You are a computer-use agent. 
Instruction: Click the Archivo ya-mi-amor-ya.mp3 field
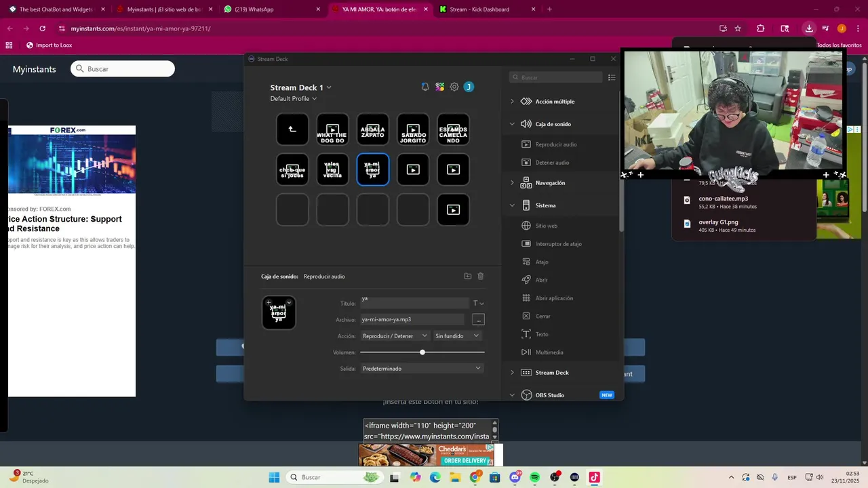pyautogui.click(x=412, y=319)
